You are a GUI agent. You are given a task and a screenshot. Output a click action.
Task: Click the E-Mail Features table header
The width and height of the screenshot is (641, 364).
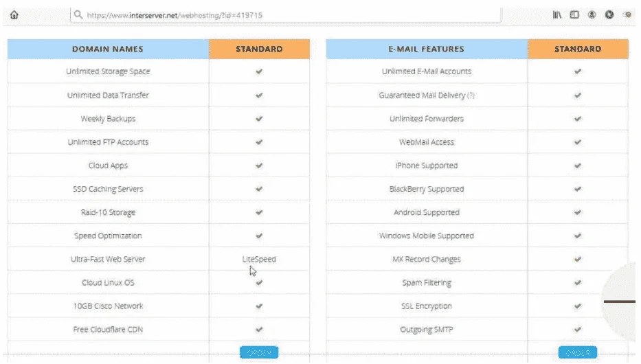coord(427,49)
